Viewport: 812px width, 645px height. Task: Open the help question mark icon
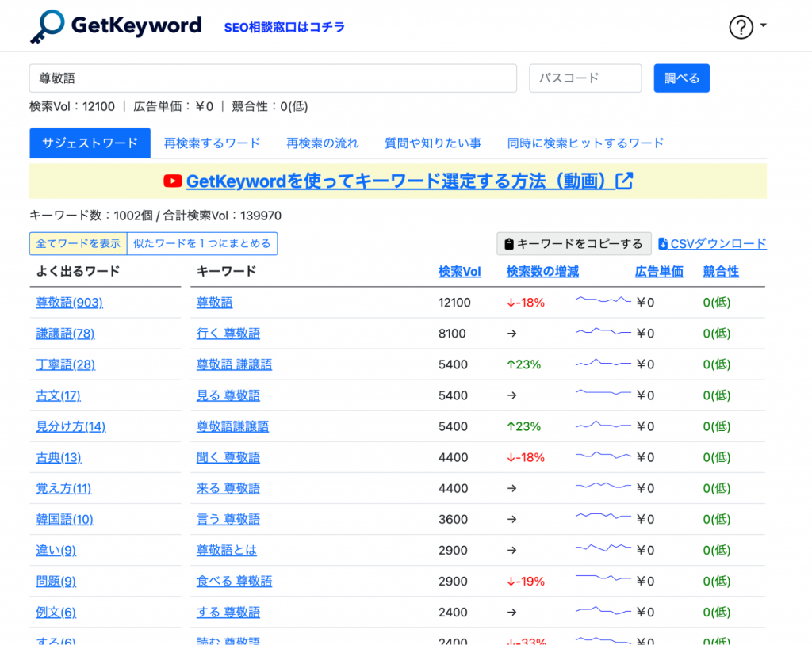(741, 27)
